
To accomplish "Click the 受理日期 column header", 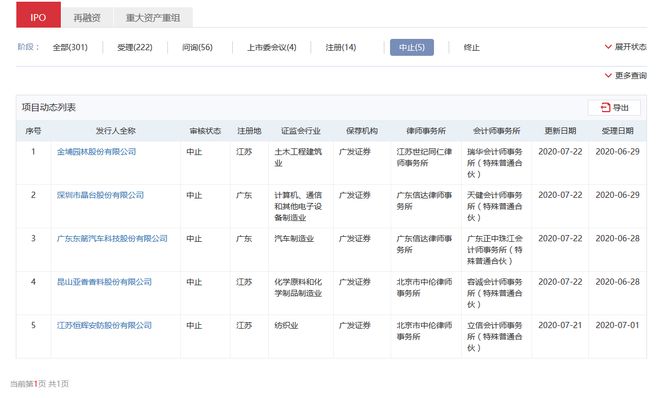I will coord(617,131).
